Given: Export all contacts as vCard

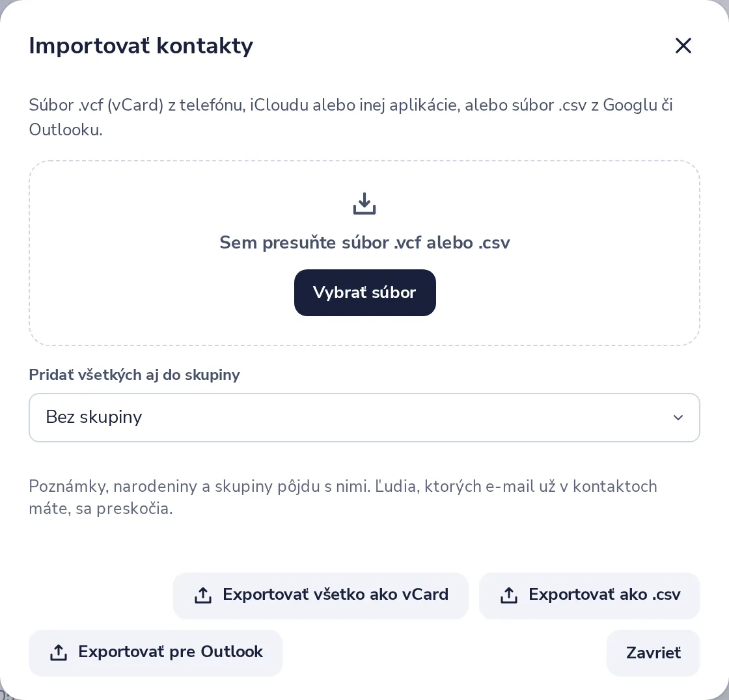Looking at the screenshot, I should click(x=321, y=595).
